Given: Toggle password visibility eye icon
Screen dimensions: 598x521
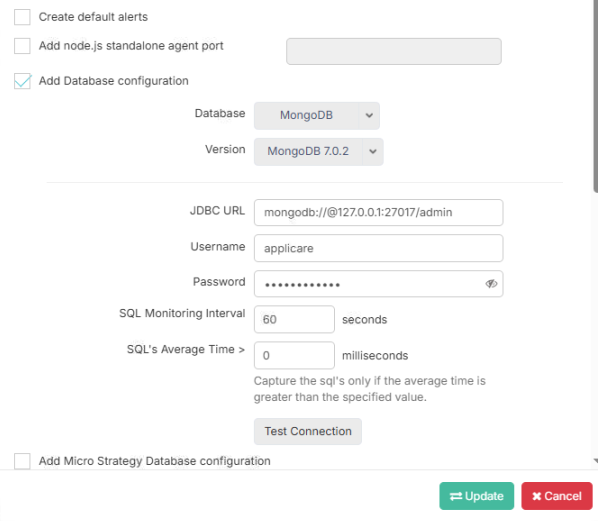Looking at the screenshot, I should (x=491, y=283).
